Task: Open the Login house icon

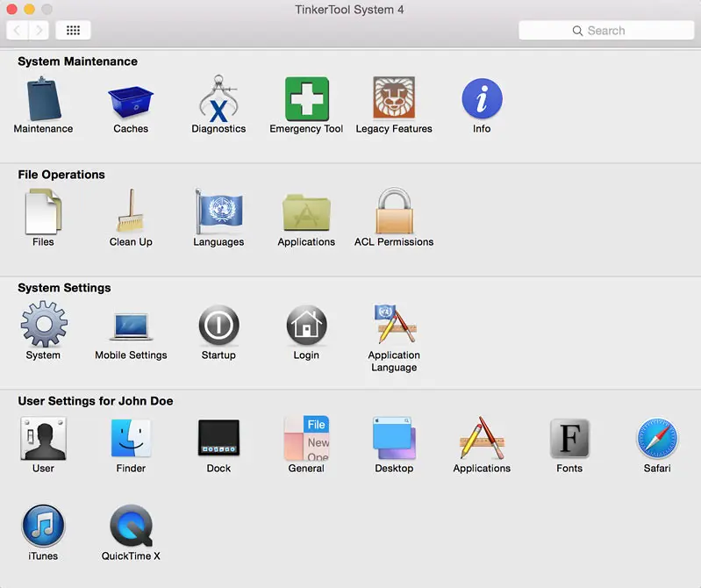Action: click(x=307, y=325)
